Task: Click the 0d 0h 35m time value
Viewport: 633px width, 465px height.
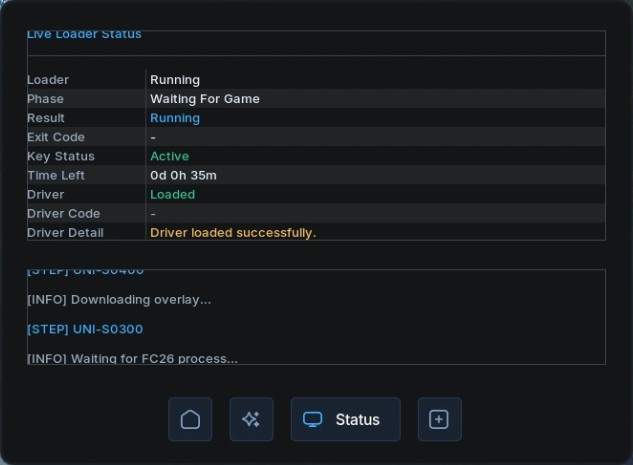Action: [x=183, y=175]
